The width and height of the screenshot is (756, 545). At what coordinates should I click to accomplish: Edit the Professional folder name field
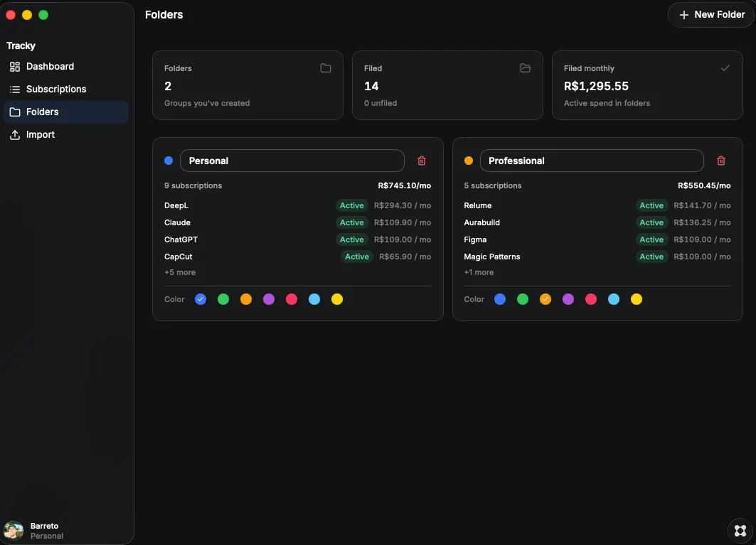click(x=592, y=161)
